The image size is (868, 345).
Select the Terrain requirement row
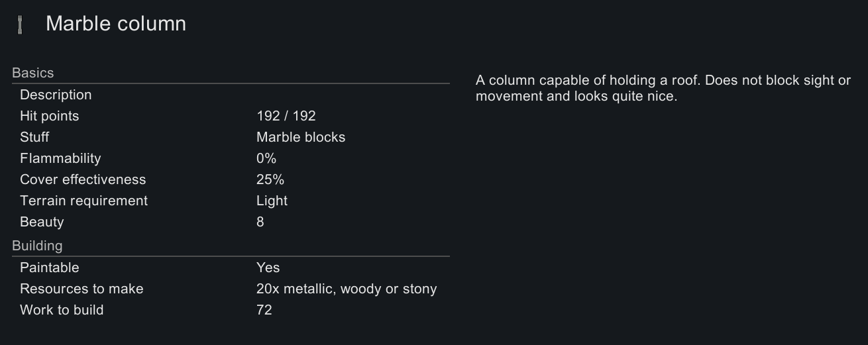(x=231, y=201)
